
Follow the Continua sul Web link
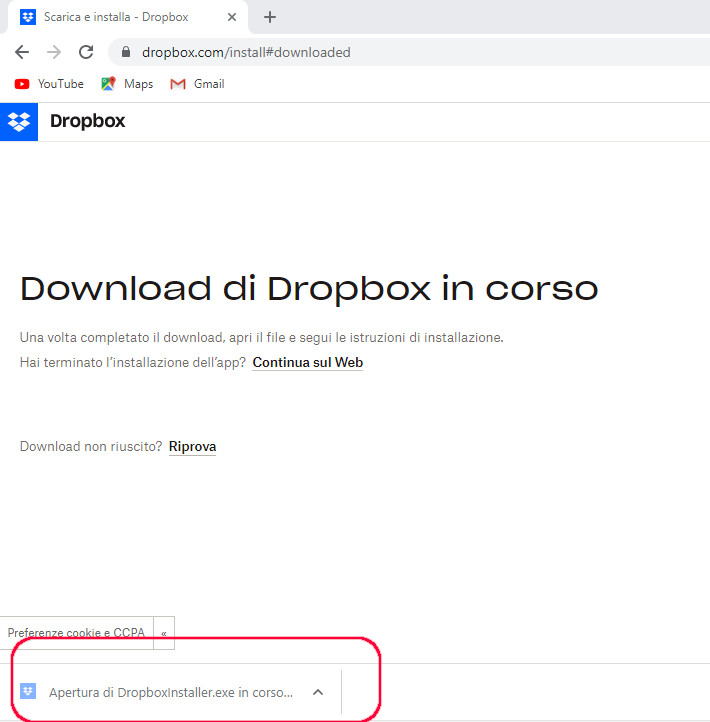[x=308, y=362]
